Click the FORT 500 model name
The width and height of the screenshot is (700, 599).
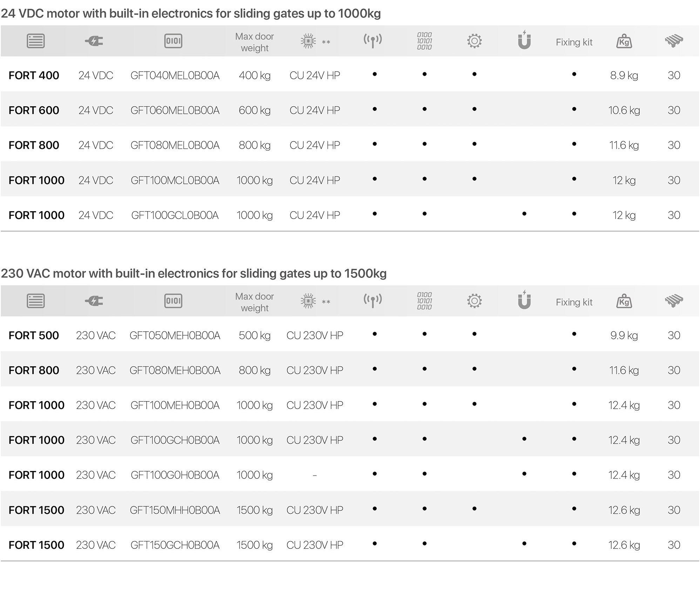(x=34, y=335)
